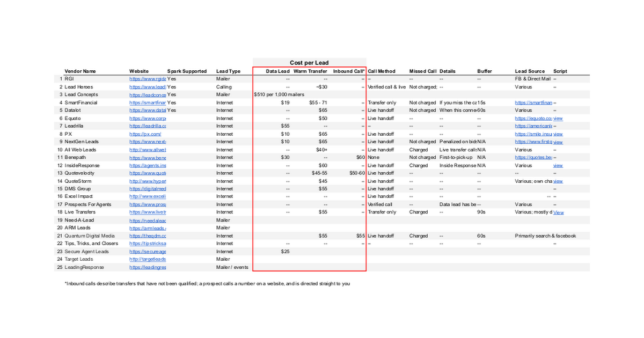Viewport: 644px width, 338px height.
Task: Select the '$510 per 1,000 mailers' cell
Action: point(279,94)
